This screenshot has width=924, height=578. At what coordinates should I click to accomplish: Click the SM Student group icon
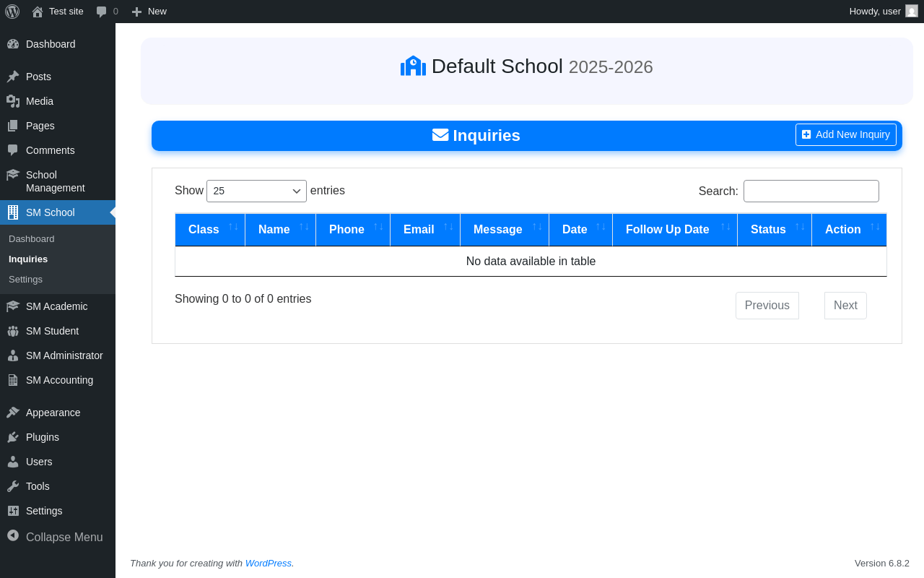(x=13, y=331)
